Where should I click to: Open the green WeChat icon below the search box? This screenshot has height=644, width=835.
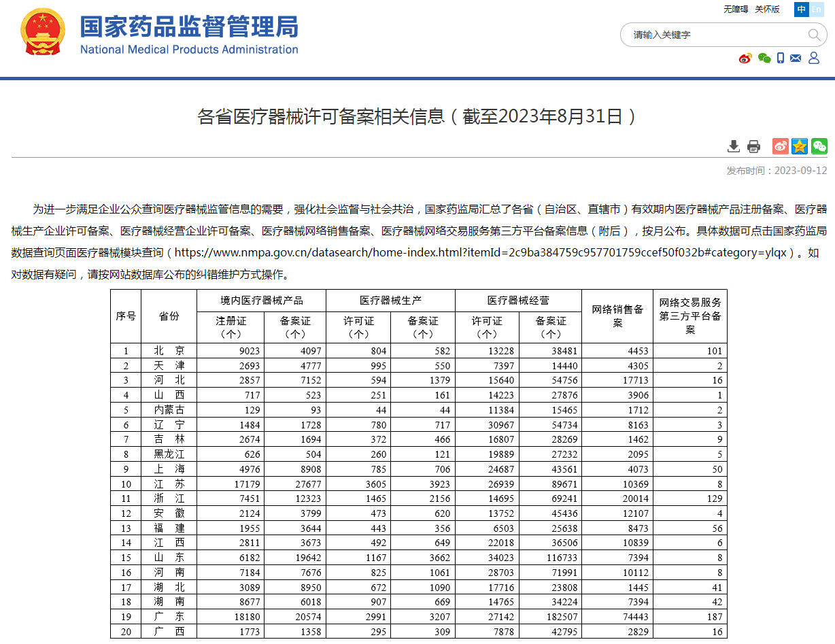pos(764,58)
